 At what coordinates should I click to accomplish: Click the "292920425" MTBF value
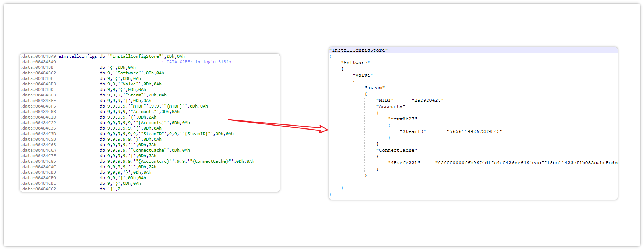coord(427,100)
